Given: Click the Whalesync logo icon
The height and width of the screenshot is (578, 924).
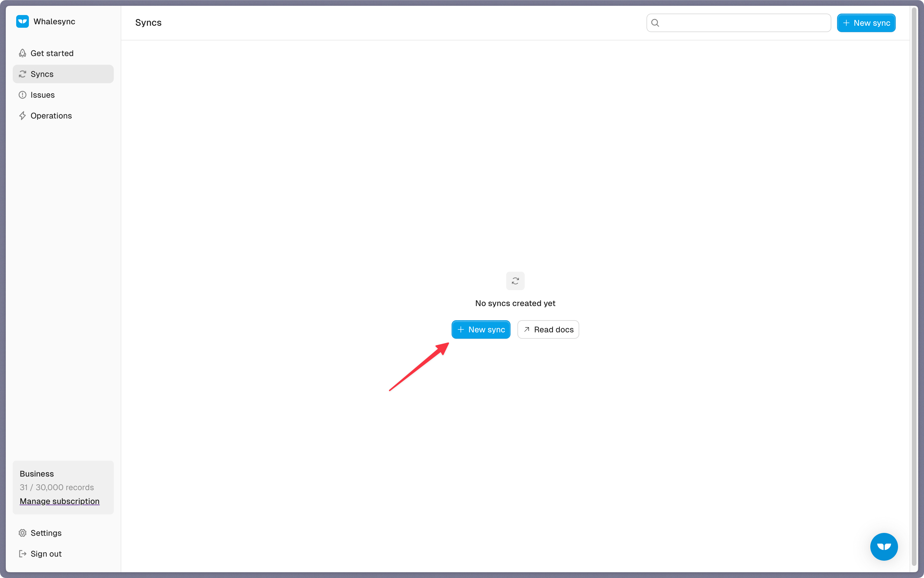Looking at the screenshot, I should pos(23,21).
